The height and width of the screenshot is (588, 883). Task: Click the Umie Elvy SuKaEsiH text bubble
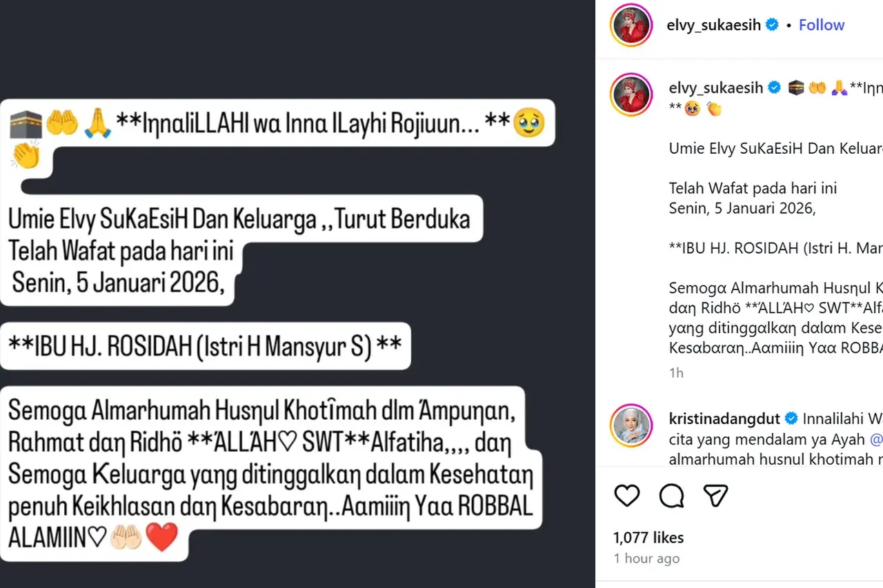pyautogui.click(x=241, y=251)
